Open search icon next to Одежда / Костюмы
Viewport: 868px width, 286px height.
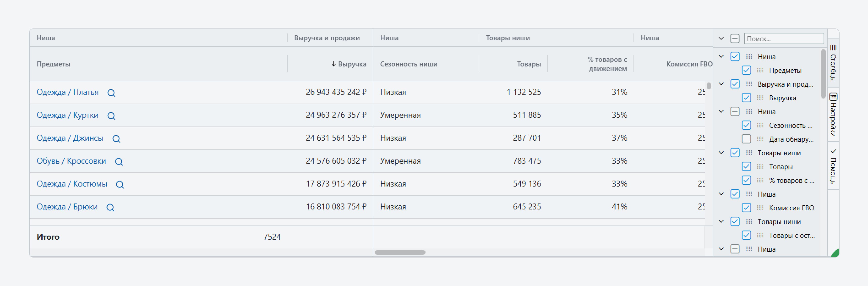pos(120,184)
